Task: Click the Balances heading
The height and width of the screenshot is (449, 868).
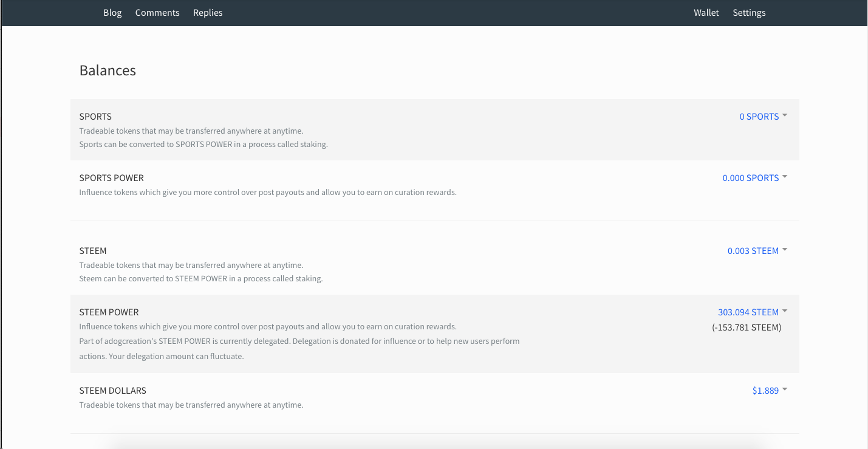Action: coord(108,70)
